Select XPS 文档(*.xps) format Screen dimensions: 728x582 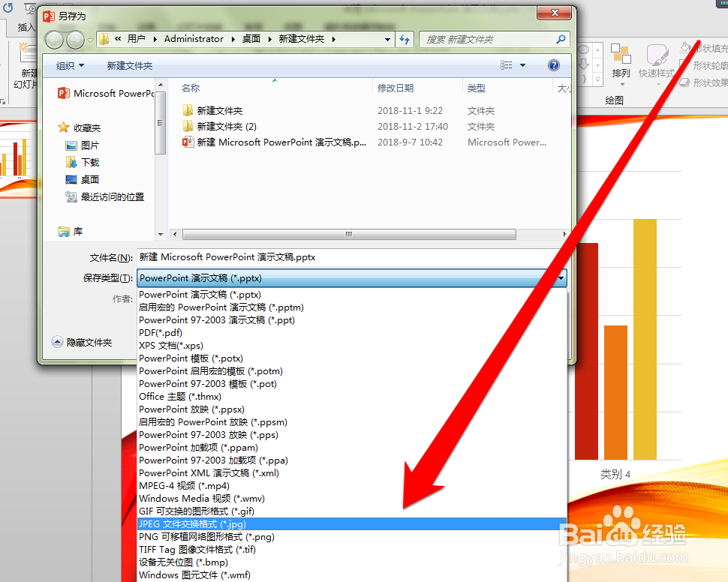click(x=352, y=345)
